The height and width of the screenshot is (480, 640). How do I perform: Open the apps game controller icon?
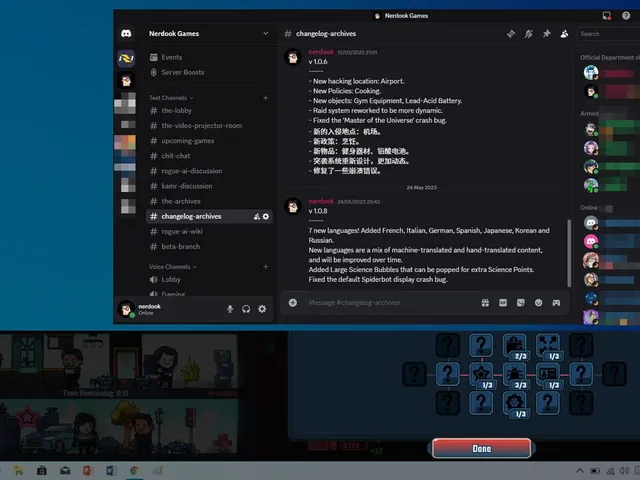click(x=556, y=303)
